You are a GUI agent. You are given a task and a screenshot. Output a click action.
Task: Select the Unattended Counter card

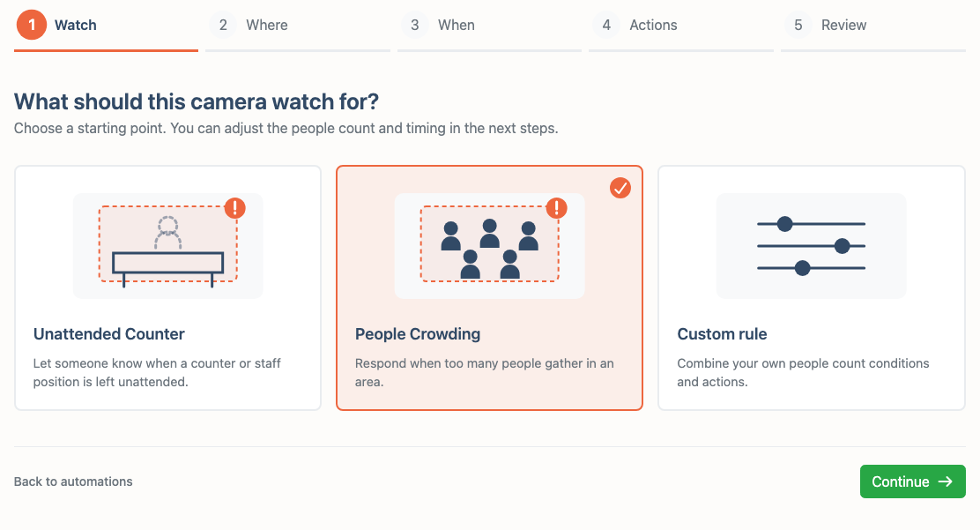167,287
